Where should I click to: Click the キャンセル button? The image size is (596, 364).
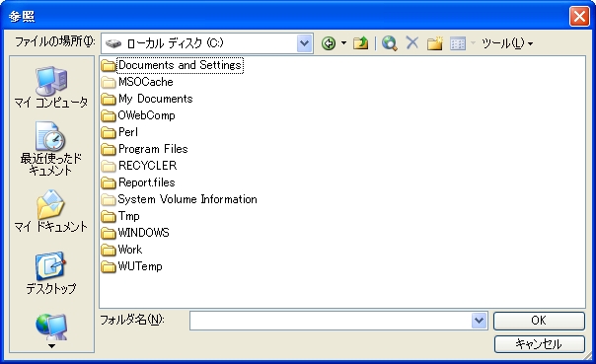coord(539,344)
